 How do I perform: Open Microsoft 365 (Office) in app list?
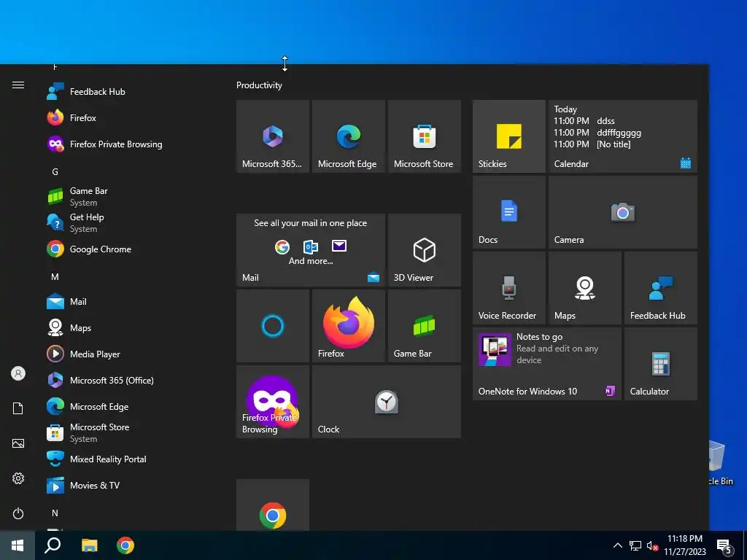(x=128, y=380)
